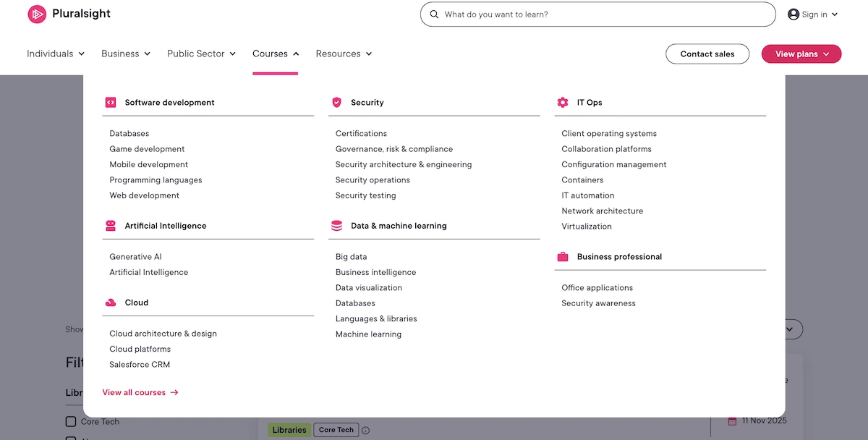Expand the Resources dropdown
Screen dimensions: 868x440
pyautogui.click(x=344, y=54)
